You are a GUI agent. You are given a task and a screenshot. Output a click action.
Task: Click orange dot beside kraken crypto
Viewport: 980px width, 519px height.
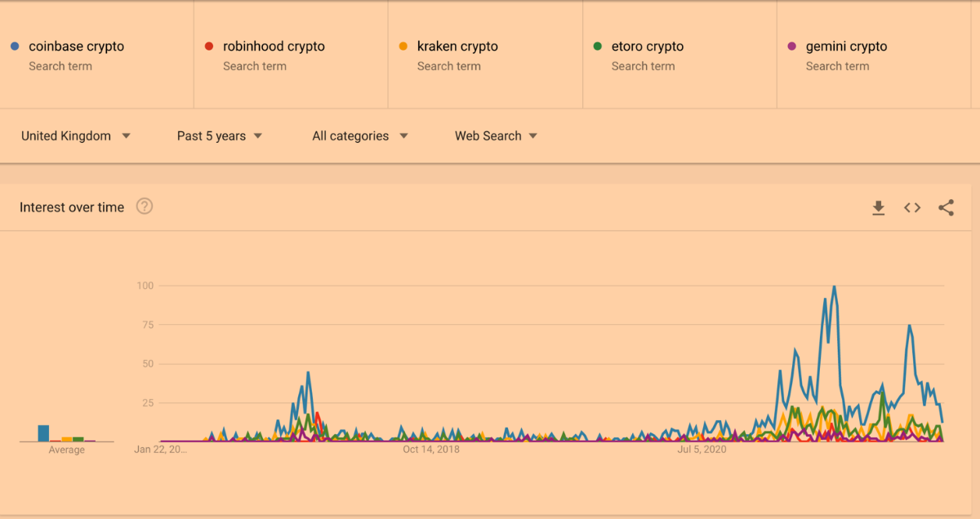click(403, 47)
